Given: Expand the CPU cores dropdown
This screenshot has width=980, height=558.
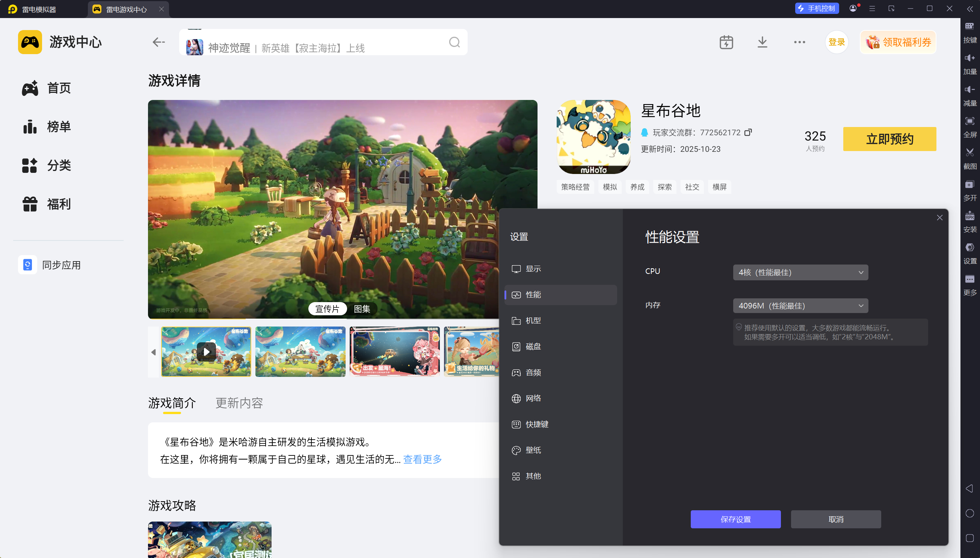Looking at the screenshot, I should coord(800,272).
